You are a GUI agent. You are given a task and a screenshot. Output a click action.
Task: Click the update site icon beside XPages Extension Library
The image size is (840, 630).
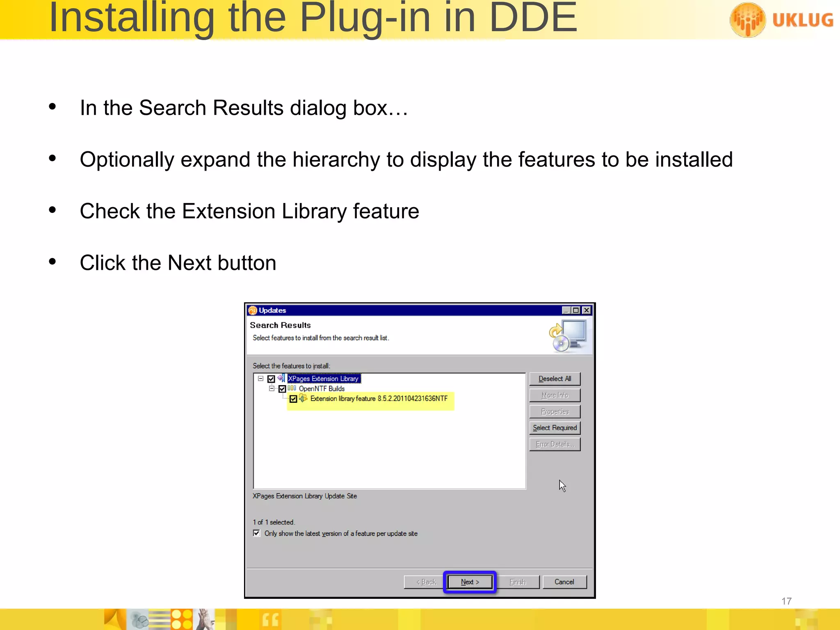(x=281, y=378)
